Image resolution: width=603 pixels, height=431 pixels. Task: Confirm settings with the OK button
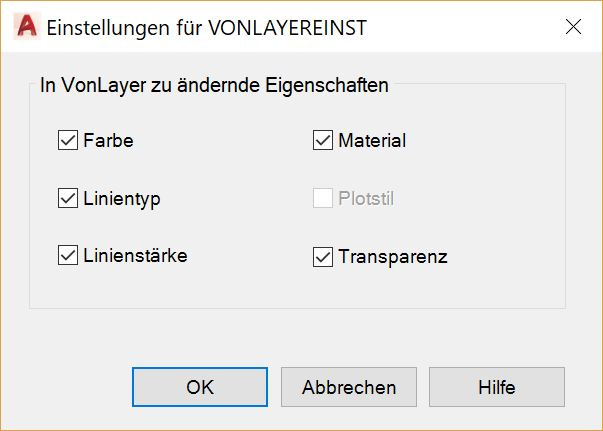(x=200, y=387)
